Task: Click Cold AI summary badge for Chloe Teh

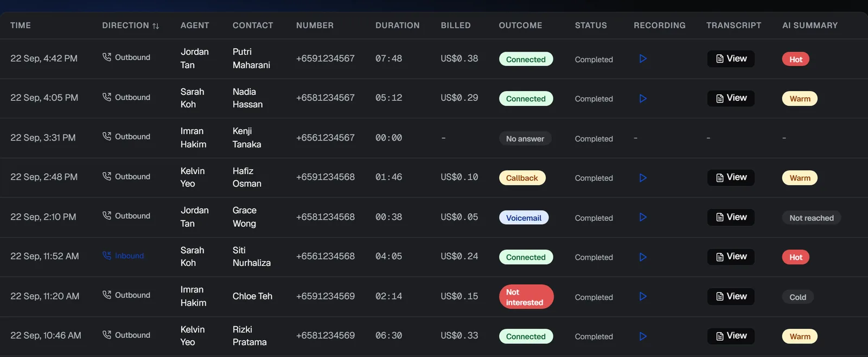Action: pos(797,297)
